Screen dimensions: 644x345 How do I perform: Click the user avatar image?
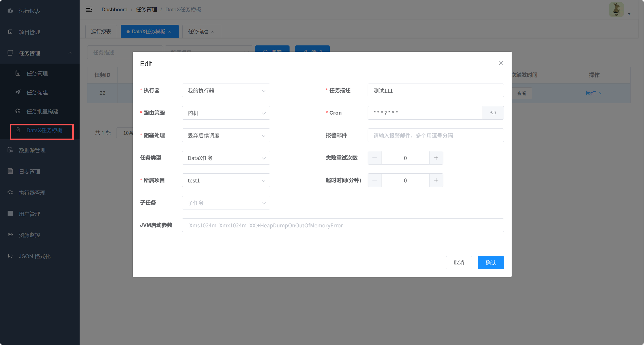(x=616, y=10)
